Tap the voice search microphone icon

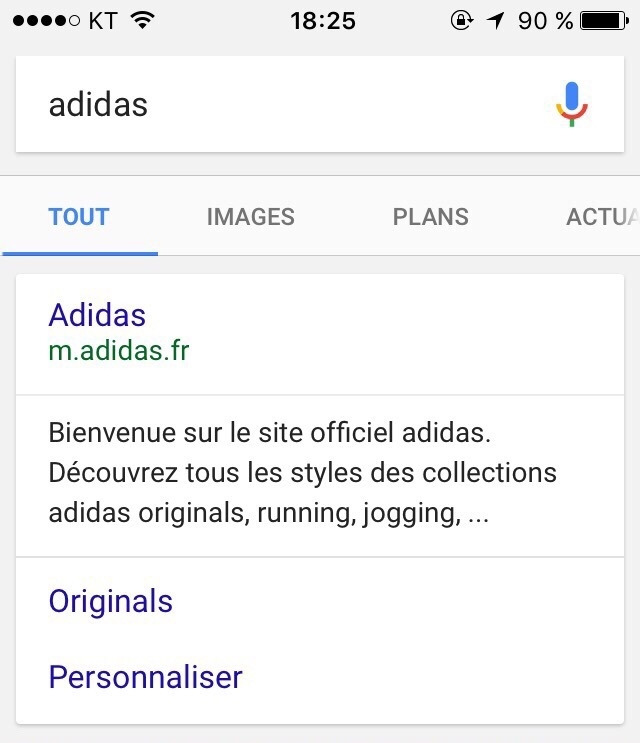(x=572, y=104)
